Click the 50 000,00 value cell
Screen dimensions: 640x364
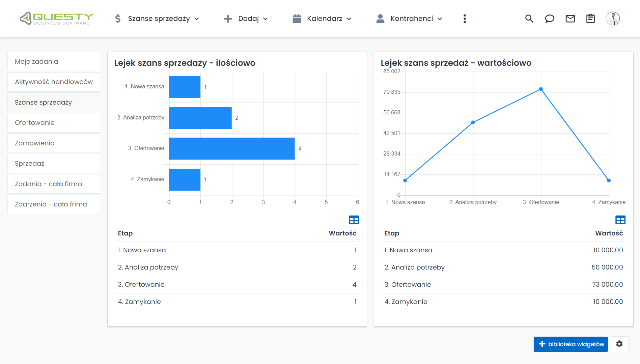click(607, 268)
